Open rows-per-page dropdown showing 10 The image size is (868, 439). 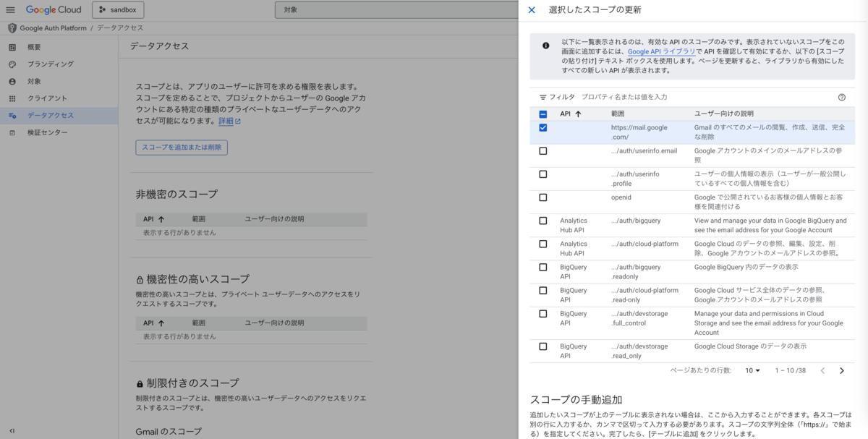[752, 370]
